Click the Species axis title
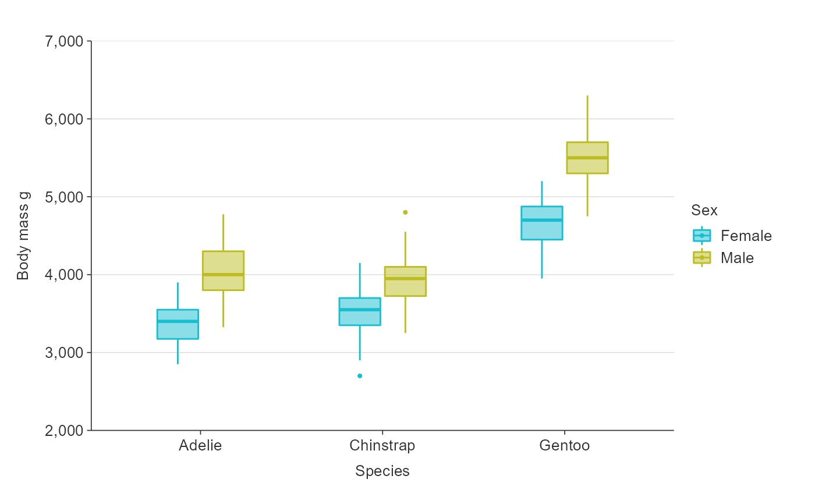The height and width of the screenshot is (504, 815). (x=382, y=471)
